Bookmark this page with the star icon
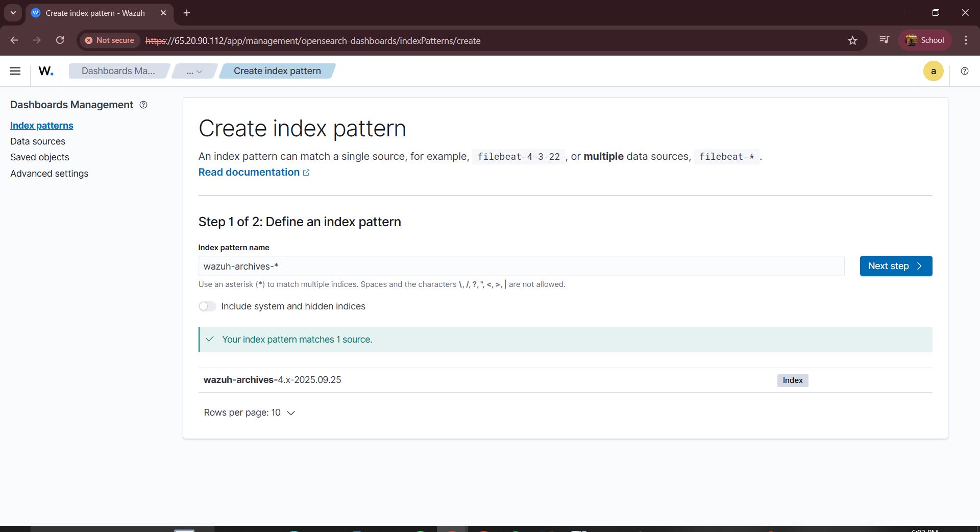The image size is (980, 532). click(852, 40)
